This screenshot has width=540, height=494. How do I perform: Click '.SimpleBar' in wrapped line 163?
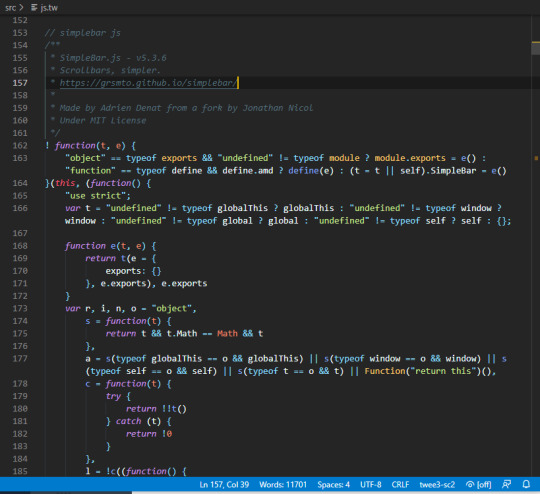point(451,171)
